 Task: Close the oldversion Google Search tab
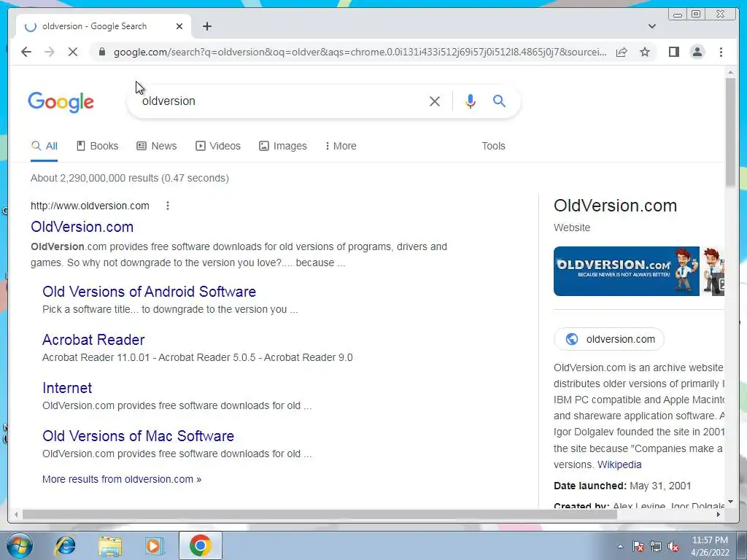(x=179, y=26)
